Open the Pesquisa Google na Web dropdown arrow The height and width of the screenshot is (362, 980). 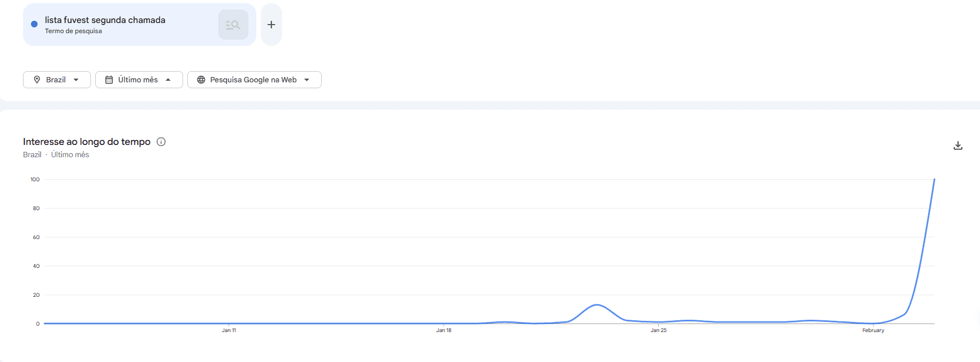pos(306,79)
